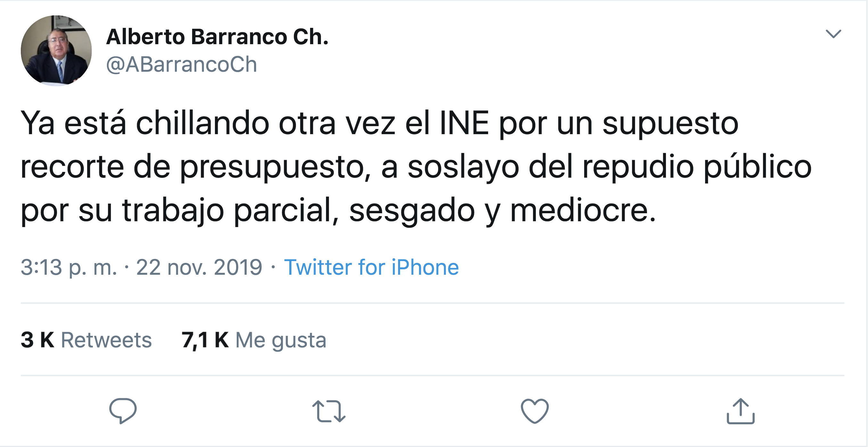The width and height of the screenshot is (868, 447).
Task: View the 7,1 K Me gusta list
Action: [254, 340]
